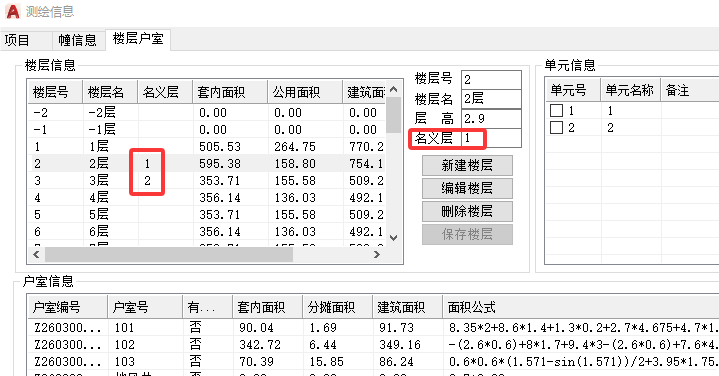Click 建筑面积 value 91.73
Image resolution: width=719 pixels, height=376 pixels.
point(396,328)
